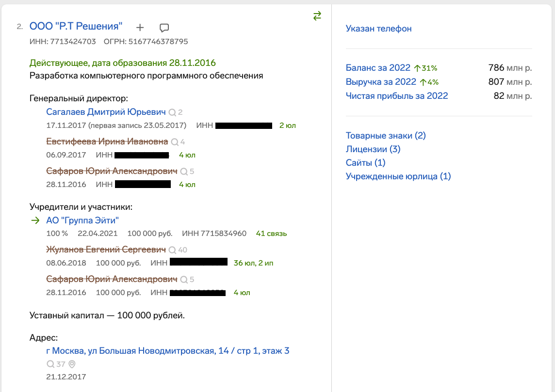This screenshot has width=555, height=392.
Task: Click the Уставный капитал 100 000 рублей text
Action: coord(107,315)
